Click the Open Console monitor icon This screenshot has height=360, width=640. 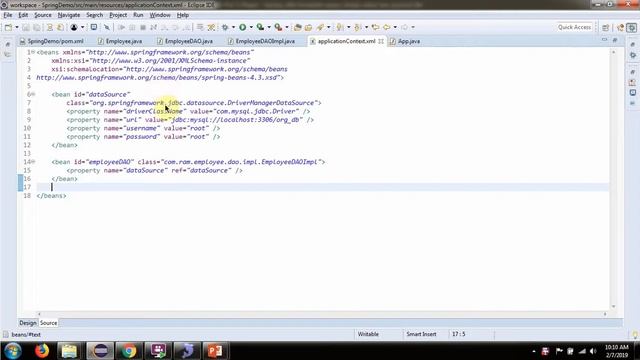93,27
